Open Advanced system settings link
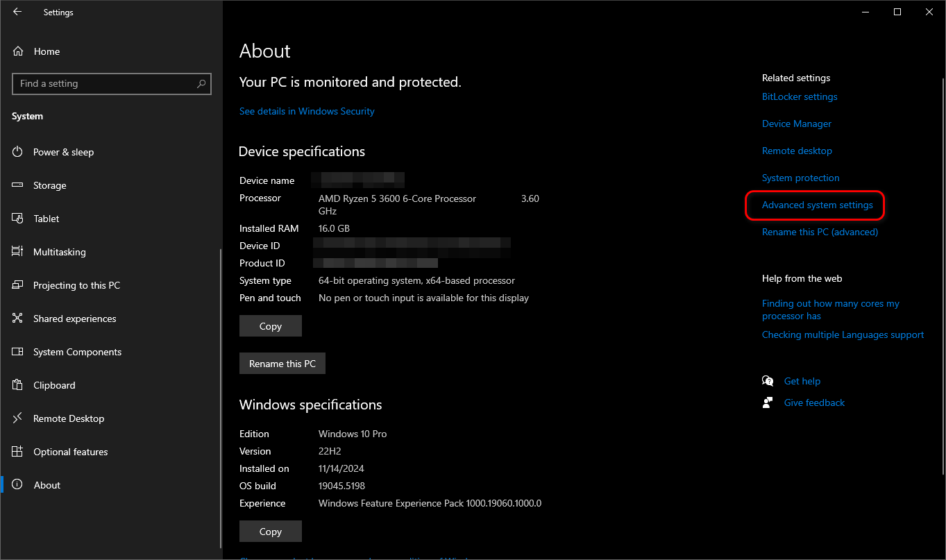Viewport: 946px width, 560px height. [817, 205]
